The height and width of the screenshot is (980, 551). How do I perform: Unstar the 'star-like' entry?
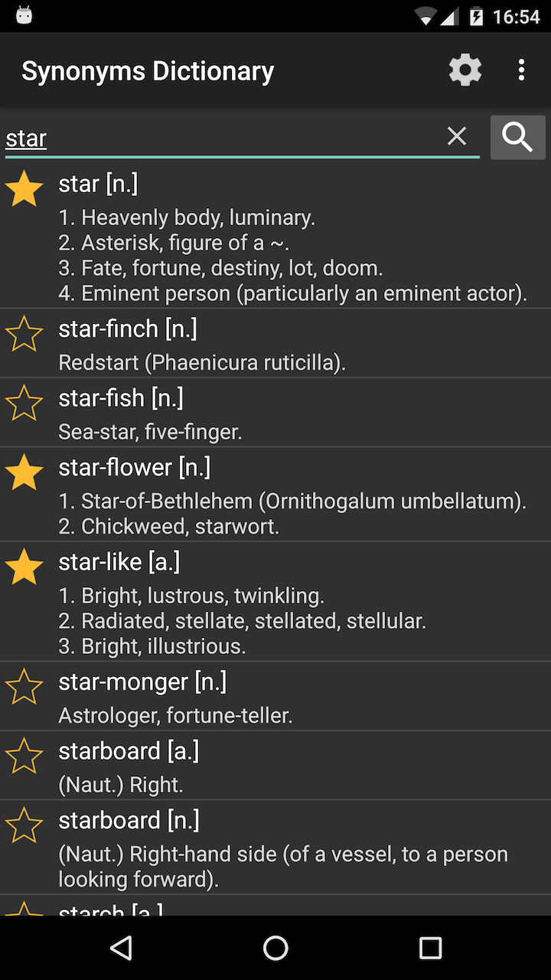click(24, 567)
